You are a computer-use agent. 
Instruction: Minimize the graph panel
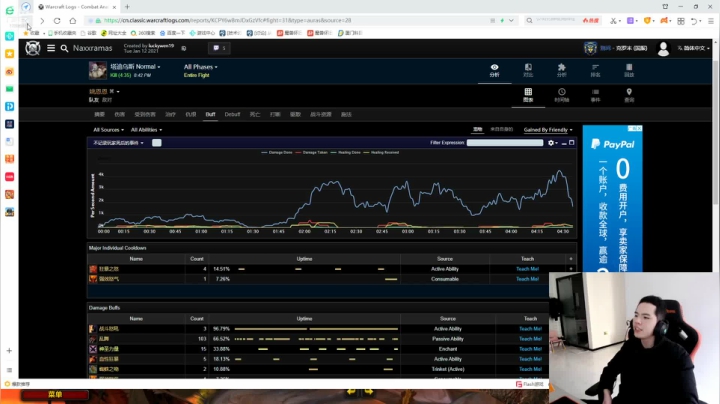coord(564,143)
